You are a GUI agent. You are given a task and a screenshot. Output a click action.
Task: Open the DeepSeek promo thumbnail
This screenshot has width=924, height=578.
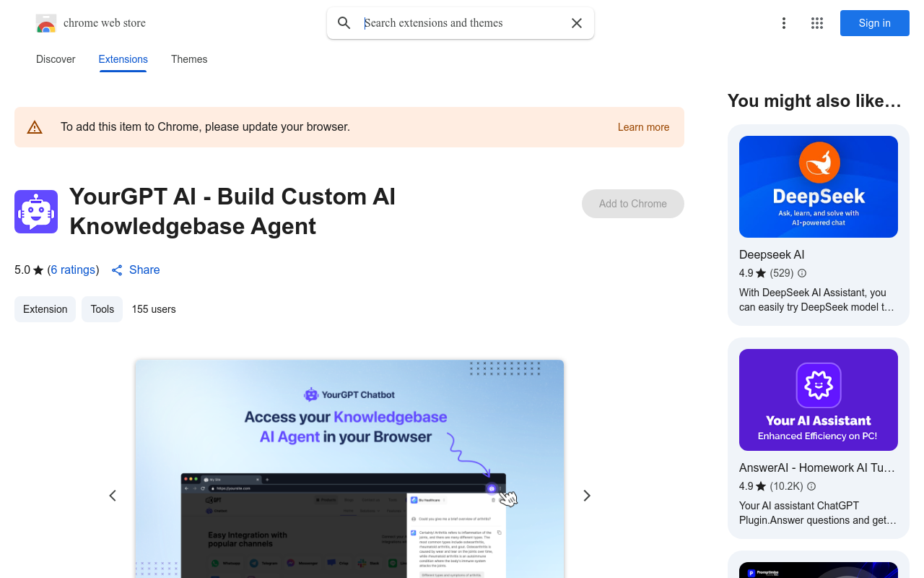coord(819,186)
